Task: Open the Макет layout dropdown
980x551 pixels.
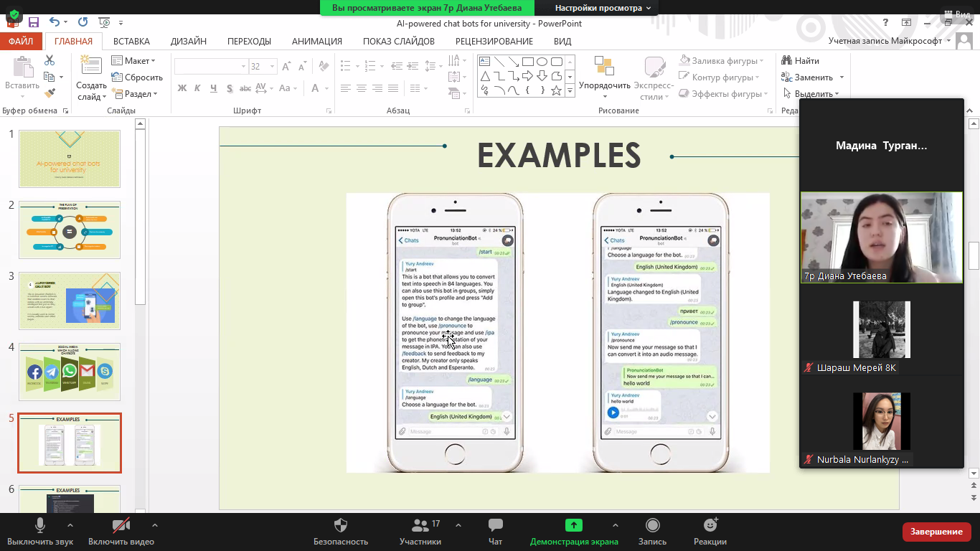Action: coord(133,61)
